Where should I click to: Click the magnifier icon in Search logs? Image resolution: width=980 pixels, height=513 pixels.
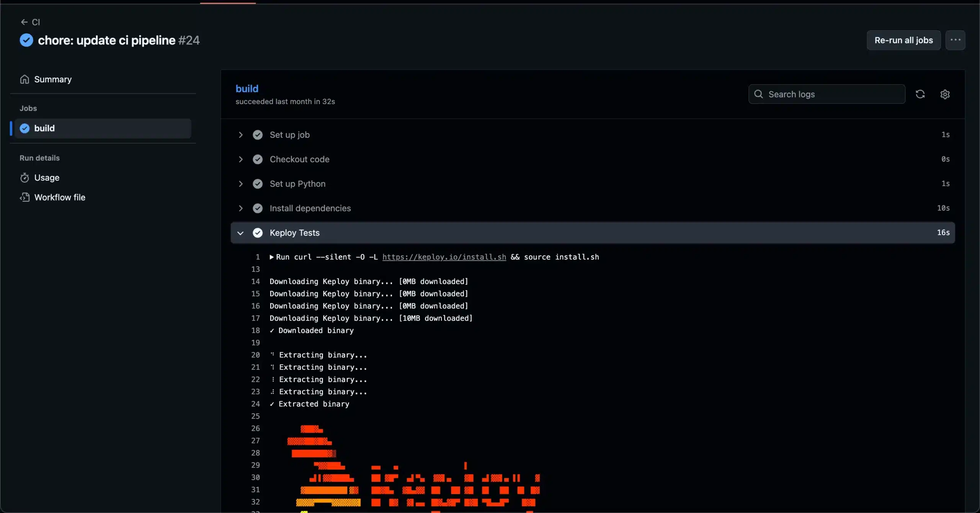(758, 94)
